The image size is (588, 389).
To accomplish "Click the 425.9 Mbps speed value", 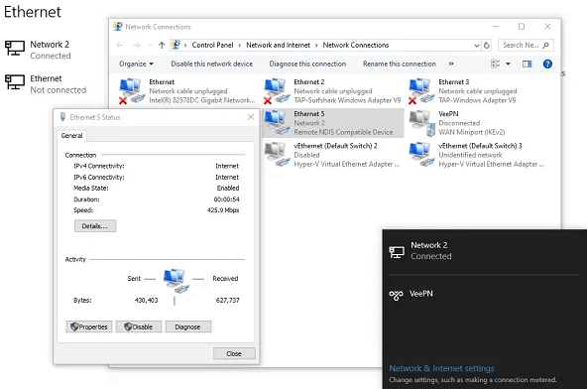I will coord(223,210).
